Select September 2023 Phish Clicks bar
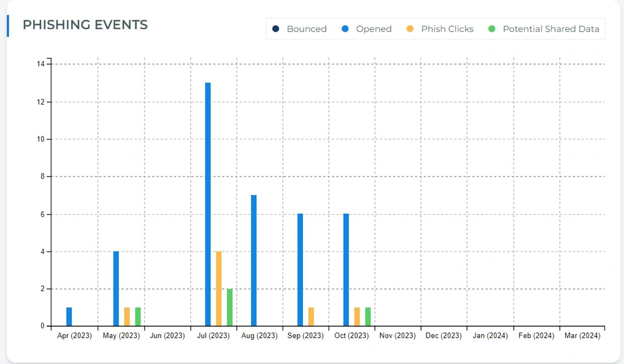 311,317
